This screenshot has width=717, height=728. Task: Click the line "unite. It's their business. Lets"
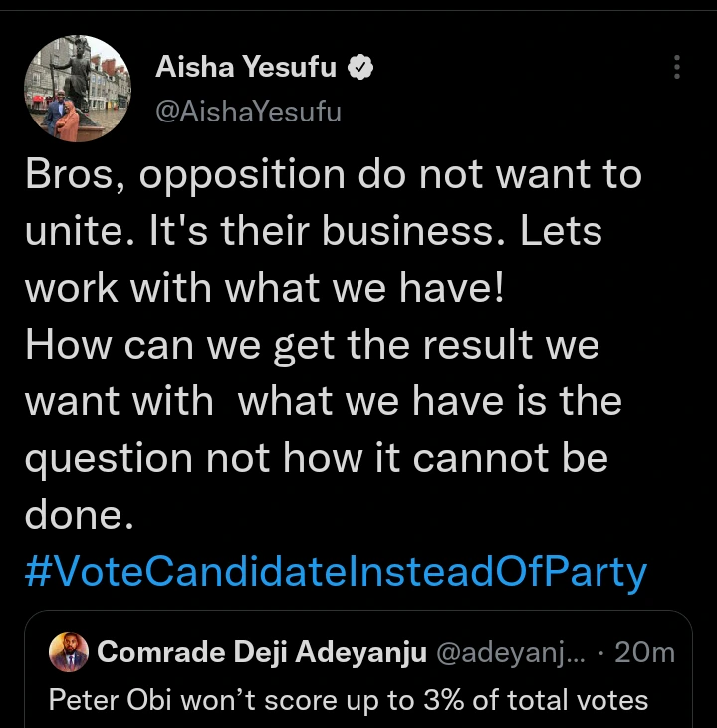(x=313, y=232)
